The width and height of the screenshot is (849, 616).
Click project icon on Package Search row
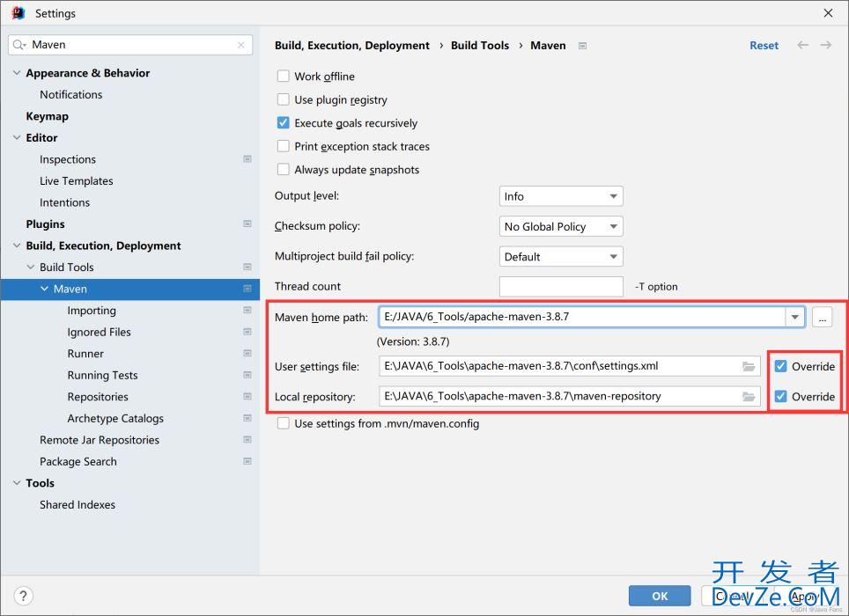pos(247,462)
